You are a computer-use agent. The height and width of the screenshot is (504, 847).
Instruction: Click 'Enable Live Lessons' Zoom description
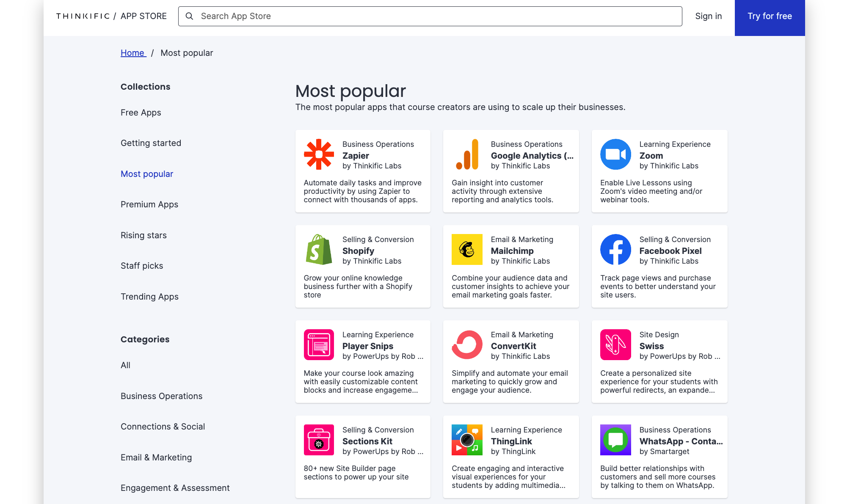coord(651,191)
